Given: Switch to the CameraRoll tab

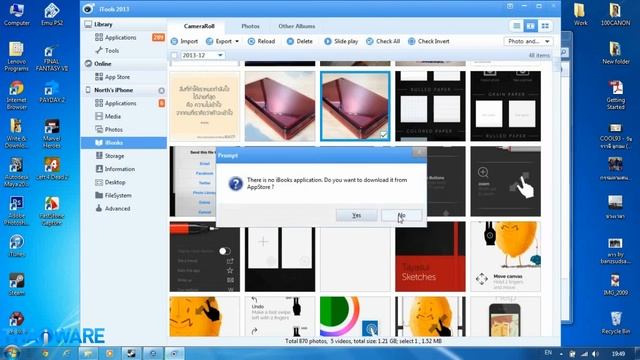Looking at the screenshot, I should coord(199,26).
